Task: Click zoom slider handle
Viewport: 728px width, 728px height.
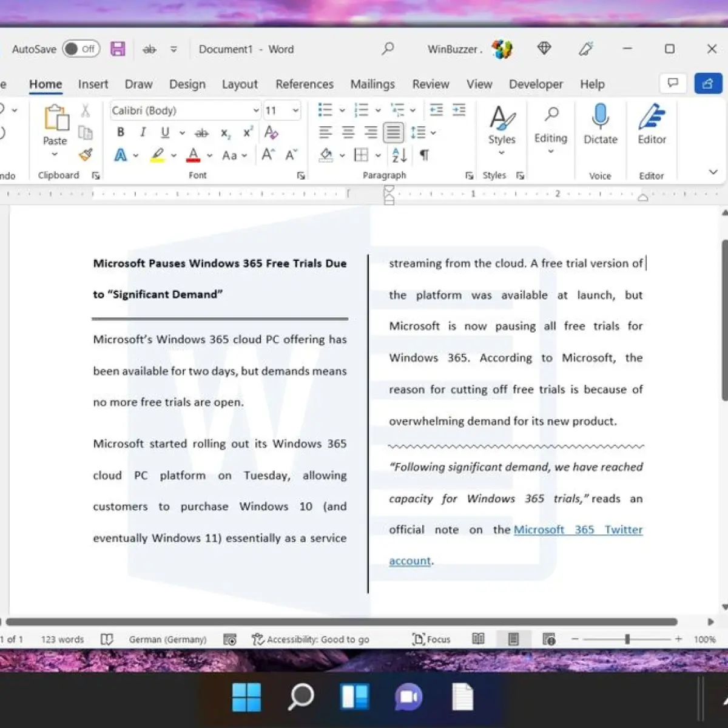Action: (627, 639)
